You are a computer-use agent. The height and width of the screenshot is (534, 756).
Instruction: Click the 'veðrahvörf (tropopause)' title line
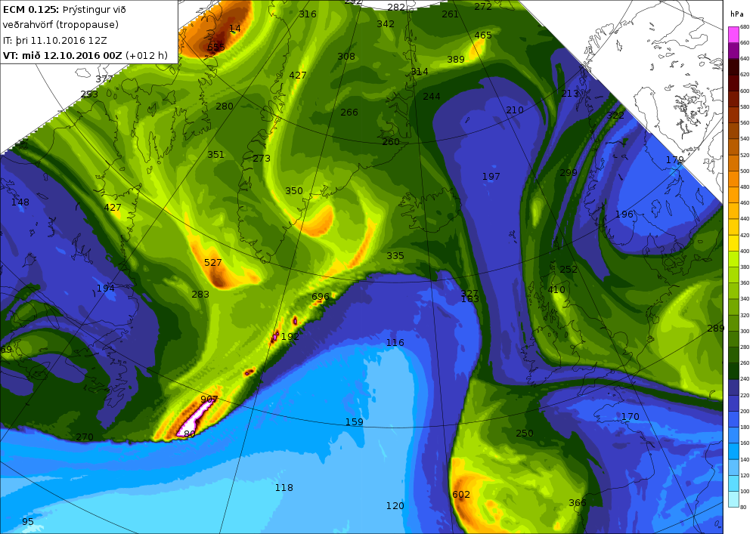click(60, 25)
